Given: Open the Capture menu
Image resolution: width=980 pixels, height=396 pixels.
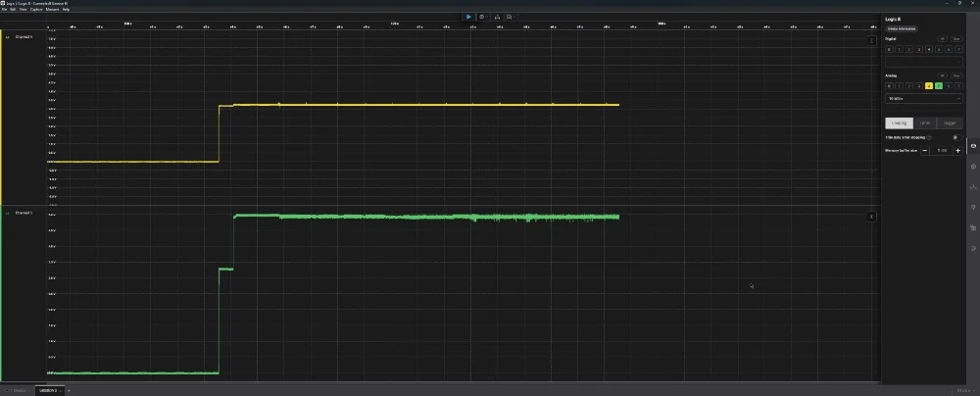Looking at the screenshot, I should 35,9.
